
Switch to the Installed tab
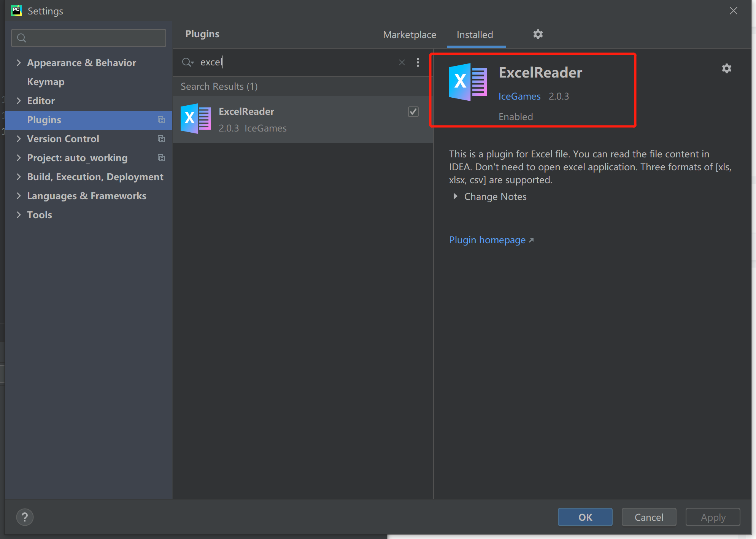pos(475,35)
